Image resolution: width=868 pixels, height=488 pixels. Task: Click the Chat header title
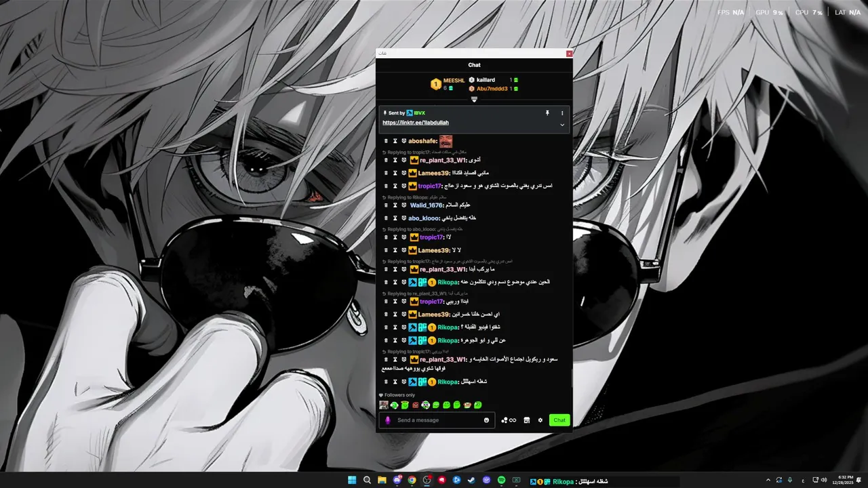pos(474,65)
